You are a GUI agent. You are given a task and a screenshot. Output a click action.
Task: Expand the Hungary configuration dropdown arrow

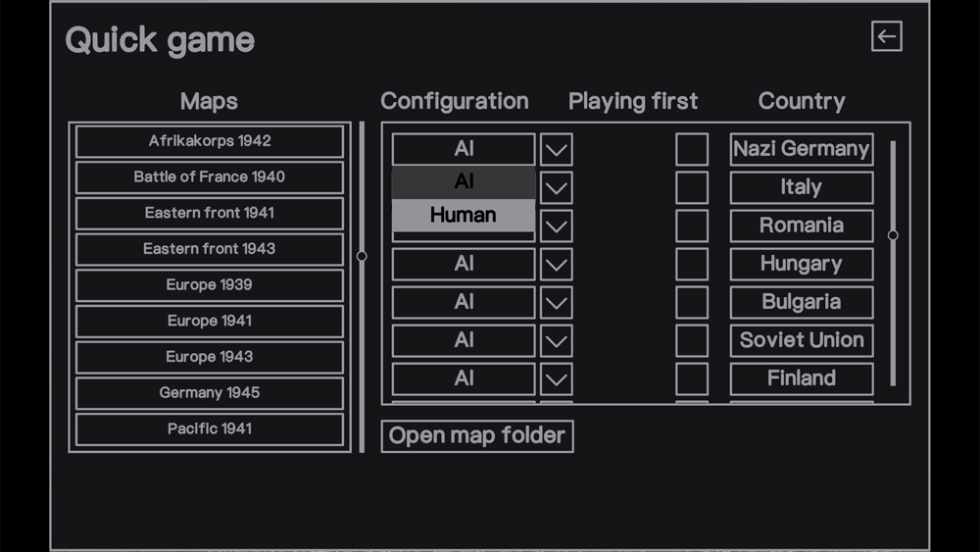click(557, 264)
